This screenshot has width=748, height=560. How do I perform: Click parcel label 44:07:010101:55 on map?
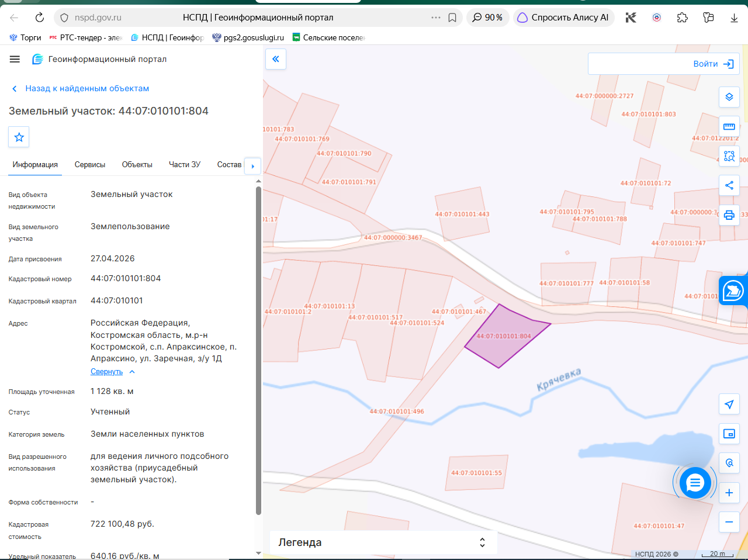click(476, 473)
